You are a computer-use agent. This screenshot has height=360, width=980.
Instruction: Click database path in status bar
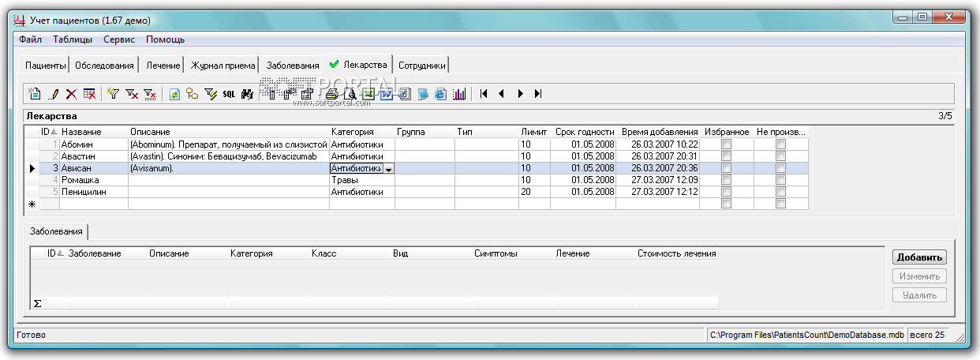coord(806,336)
